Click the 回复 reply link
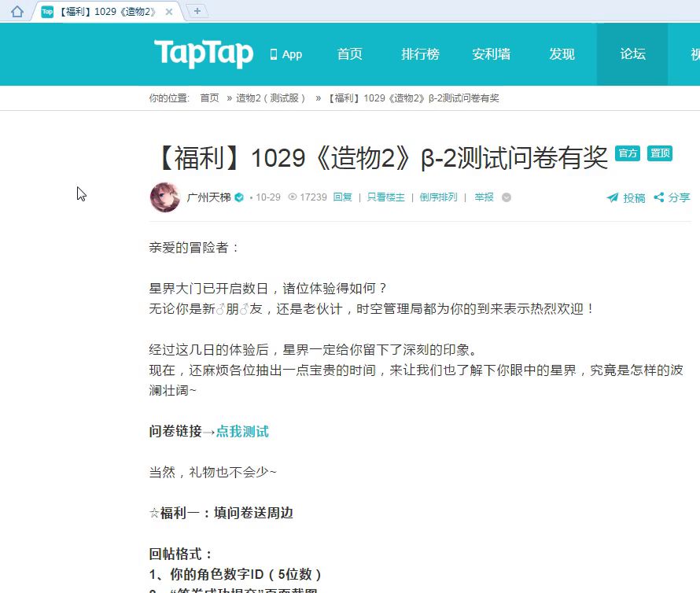Image resolution: width=700 pixels, height=593 pixels. point(342,197)
